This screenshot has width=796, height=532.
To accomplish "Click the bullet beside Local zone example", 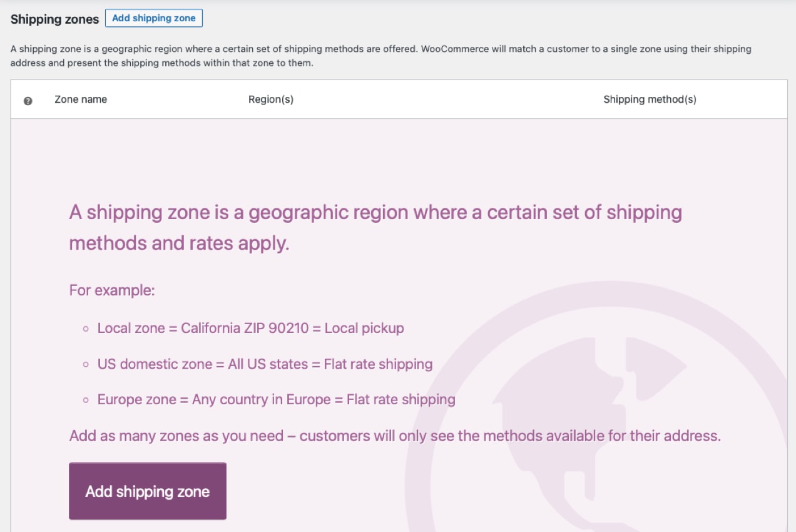I will 86,328.
